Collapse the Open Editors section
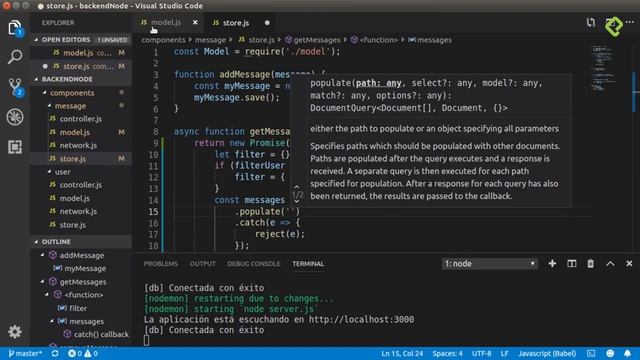The image size is (640, 360). pos(36,40)
